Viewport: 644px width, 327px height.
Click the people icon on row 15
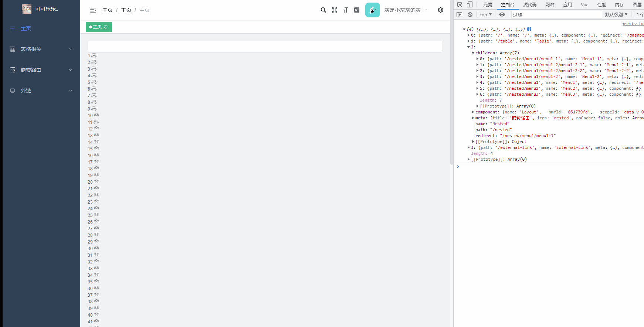tap(96, 149)
